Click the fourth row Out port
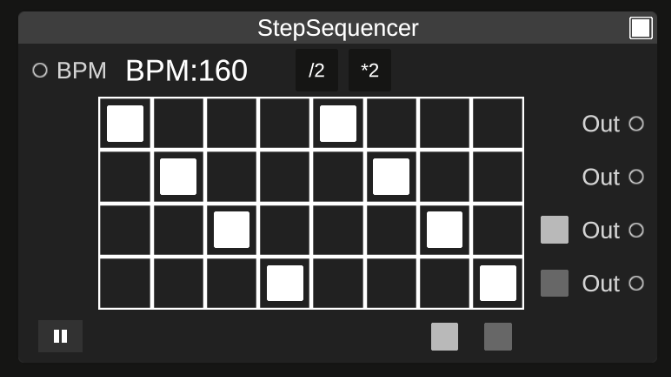Viewport: 671px width, 377px height. coord(636,283)
